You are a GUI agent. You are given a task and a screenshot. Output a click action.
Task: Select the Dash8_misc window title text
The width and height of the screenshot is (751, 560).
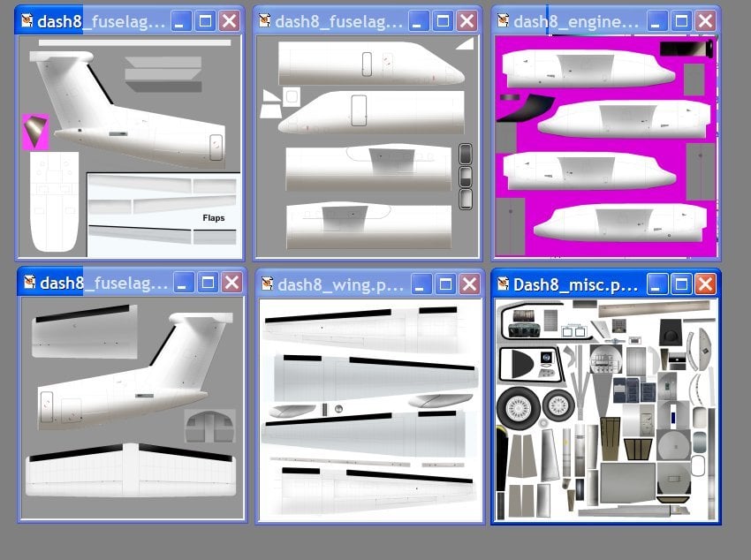[x=575, y=284]
